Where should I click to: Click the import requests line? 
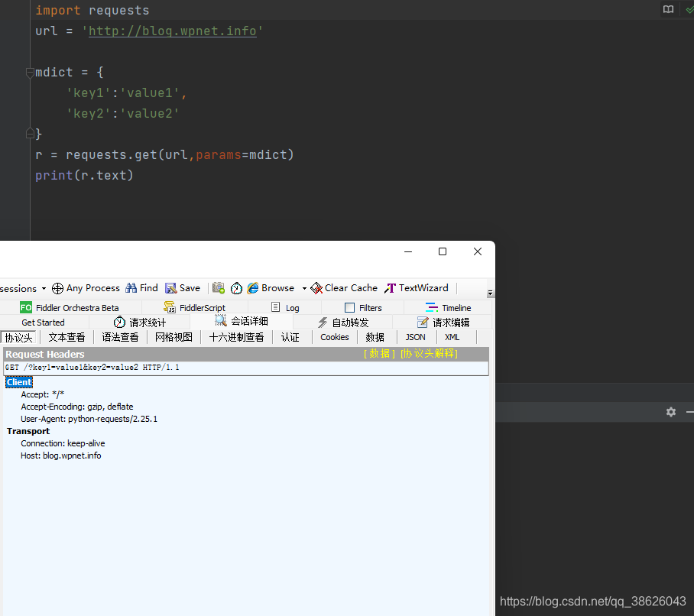coord(92,10)
